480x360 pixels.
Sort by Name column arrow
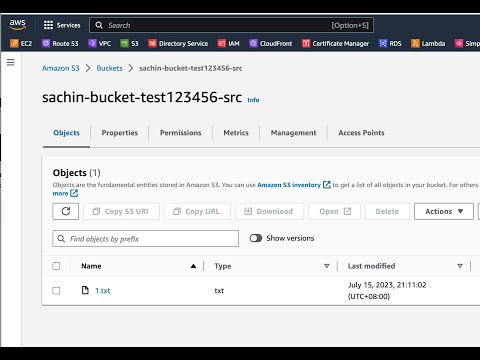[193, 266]
